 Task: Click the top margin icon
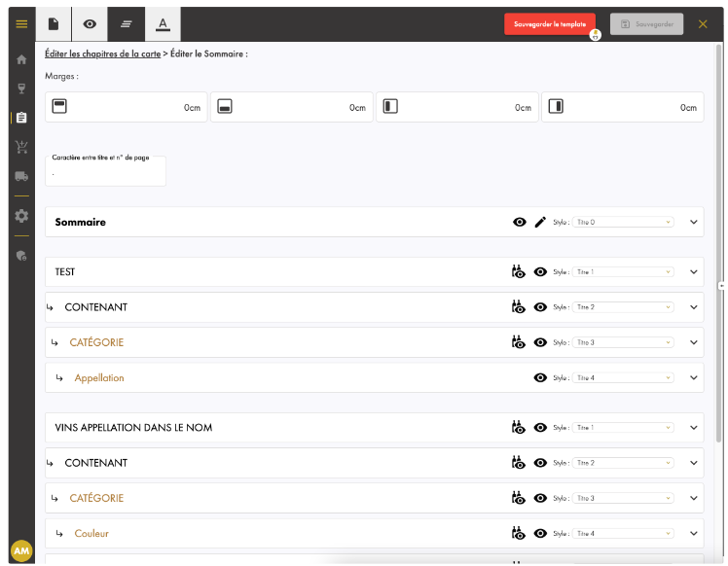point(59,106)
